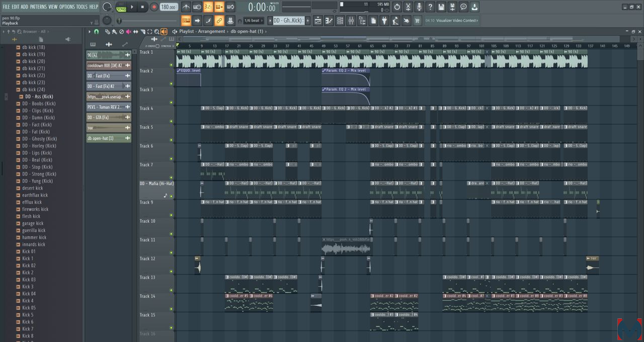Open the ADD menu
This screenshot has width=644, height=342.
pyautogui.click(x=25, y=7)
